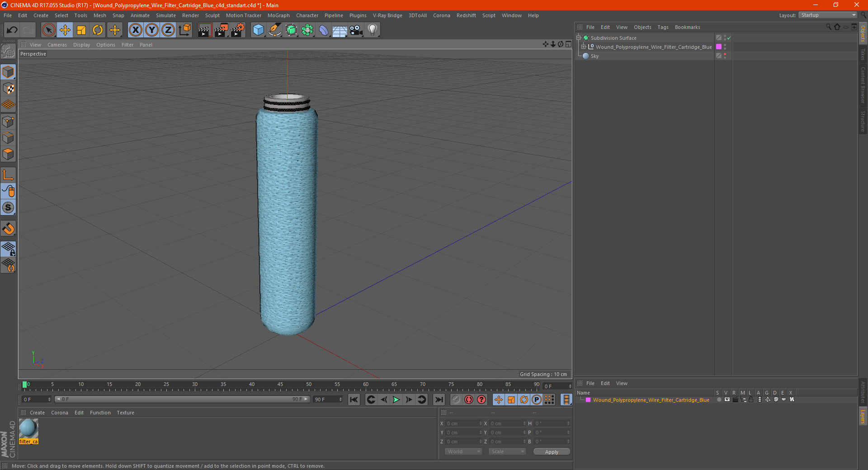Switch to Points mode icon
868x470 pixels.
tap(8, 122)
